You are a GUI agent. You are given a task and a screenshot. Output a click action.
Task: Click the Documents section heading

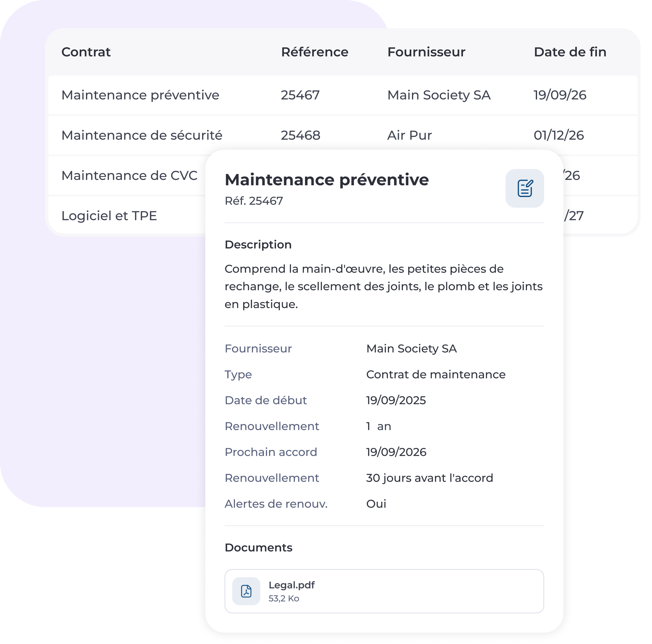pyautogui.click(x=259, y=548)
